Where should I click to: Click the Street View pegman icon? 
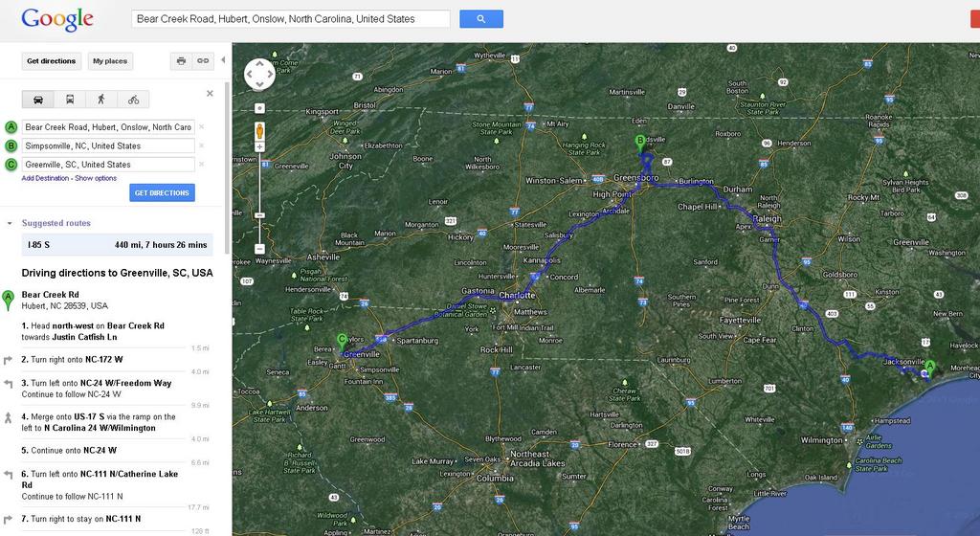pos(259,131)
